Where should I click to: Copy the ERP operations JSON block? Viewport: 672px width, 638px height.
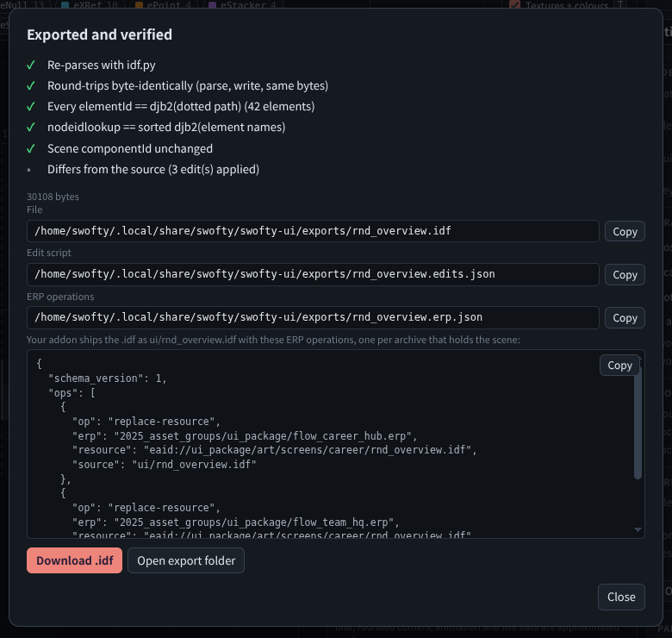(x=619, y=366)
